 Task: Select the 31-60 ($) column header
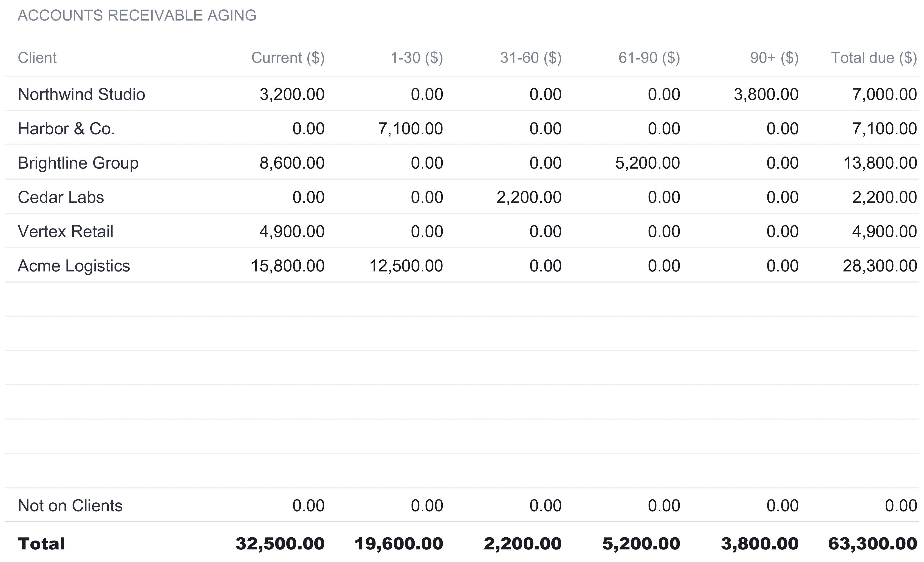coord(531,58)
